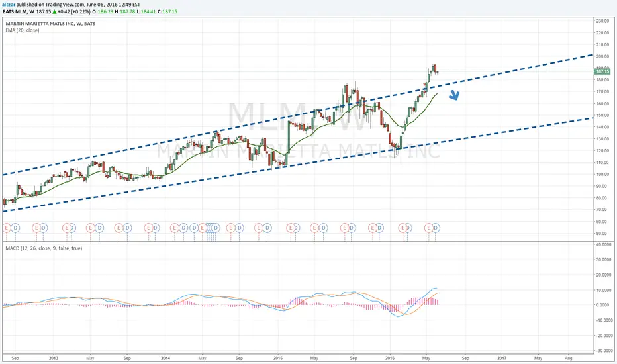Click the 2013 label on the time axis
Screen dimensions: 617x364
(54, 358)
